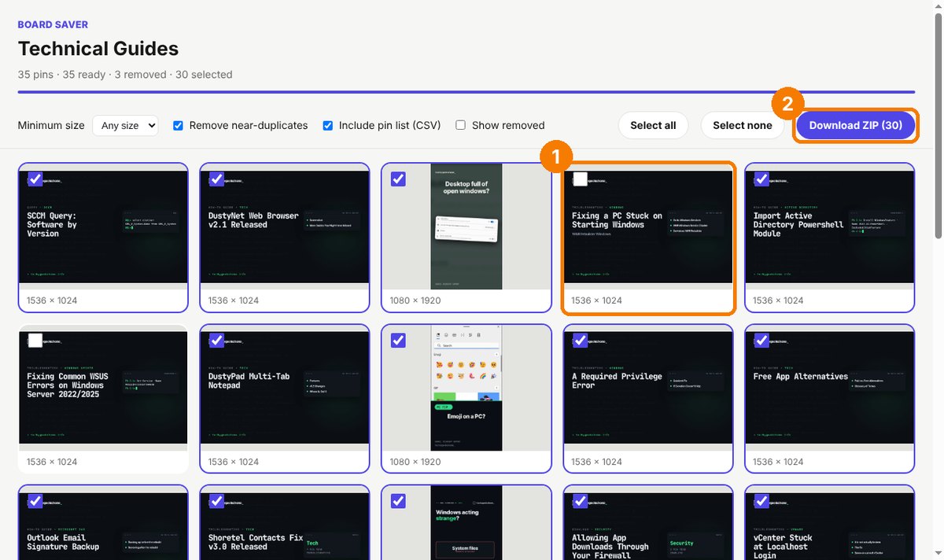Open the Minimum size dropdown
Viewport: 944px width, 560px height.
coord(125,125)
